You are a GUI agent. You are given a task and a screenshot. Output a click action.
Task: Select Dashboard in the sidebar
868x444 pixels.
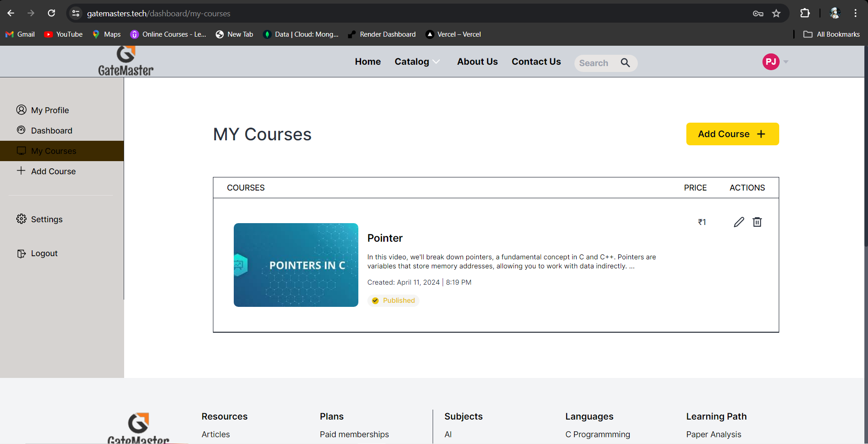51,131
